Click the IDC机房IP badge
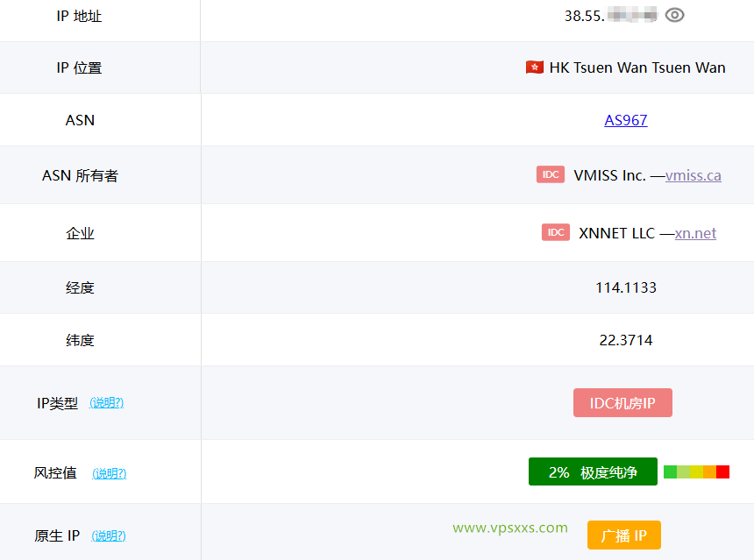The width and height of the screenshot is (754, 560). coord(622,403)
